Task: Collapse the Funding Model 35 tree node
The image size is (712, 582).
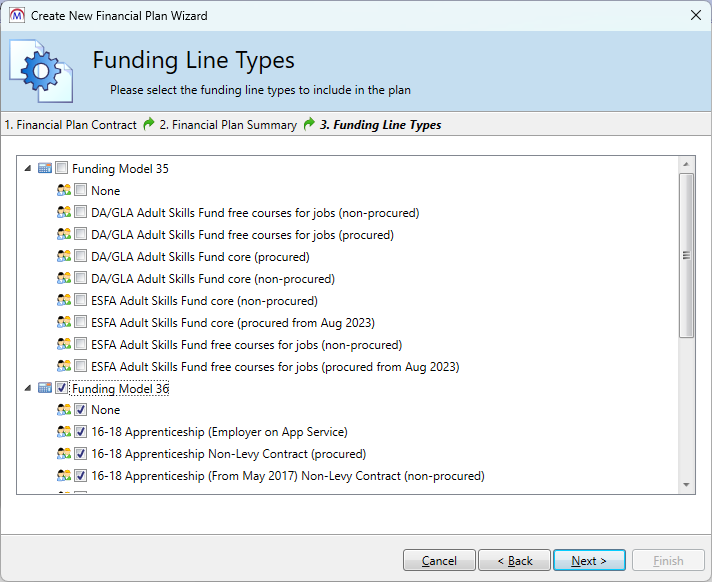Action: 28,168
